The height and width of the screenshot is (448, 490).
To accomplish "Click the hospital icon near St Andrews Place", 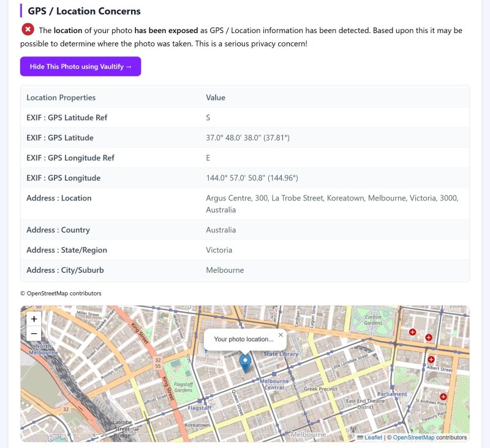I will tap(443, 397).
